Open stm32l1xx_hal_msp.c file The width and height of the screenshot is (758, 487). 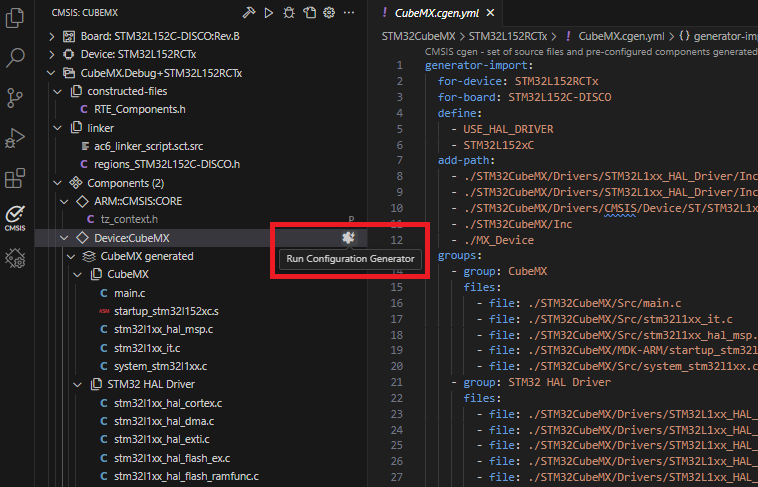pyautogui.click(x=163, y=329)
